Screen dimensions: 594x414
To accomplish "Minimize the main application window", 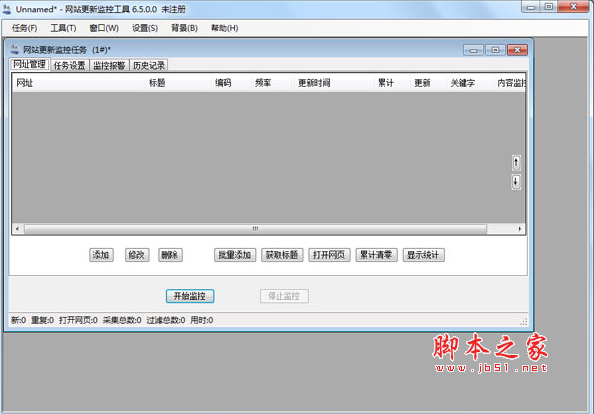I will [x=531, y=7].
